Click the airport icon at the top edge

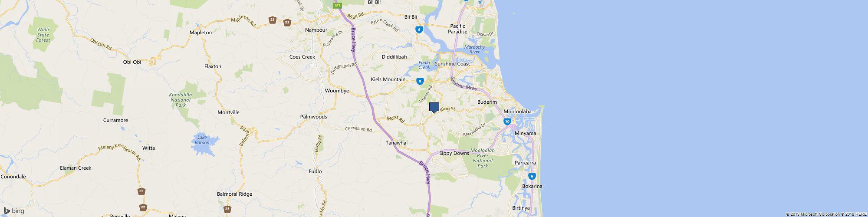[x=479, y=2]
